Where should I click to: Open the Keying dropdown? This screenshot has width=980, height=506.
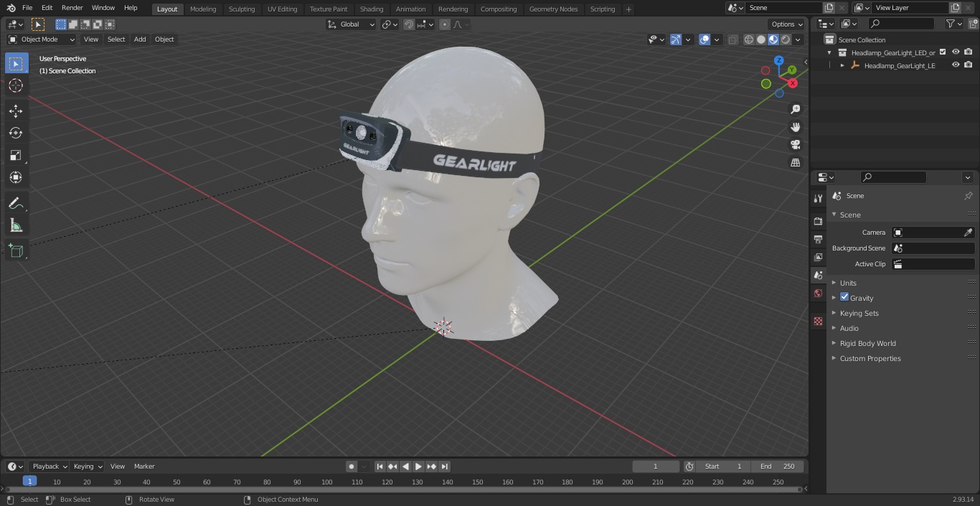pyautogui.click(x=87, y=467)
